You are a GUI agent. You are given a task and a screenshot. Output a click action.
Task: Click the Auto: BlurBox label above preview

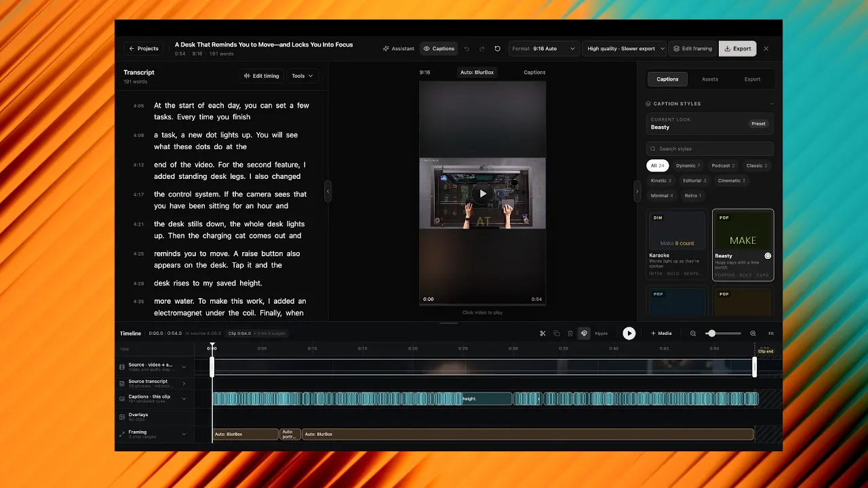pyautogui.click(x=477, y=73)
